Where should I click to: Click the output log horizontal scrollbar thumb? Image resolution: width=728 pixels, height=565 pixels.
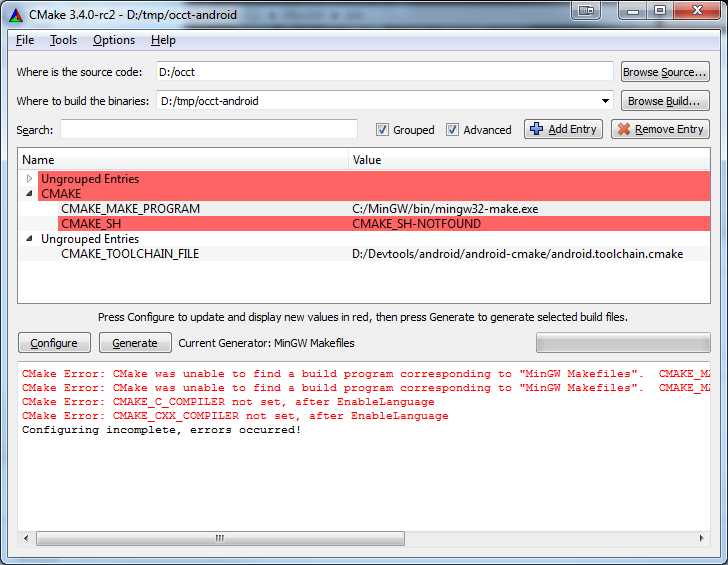(220, 539)
